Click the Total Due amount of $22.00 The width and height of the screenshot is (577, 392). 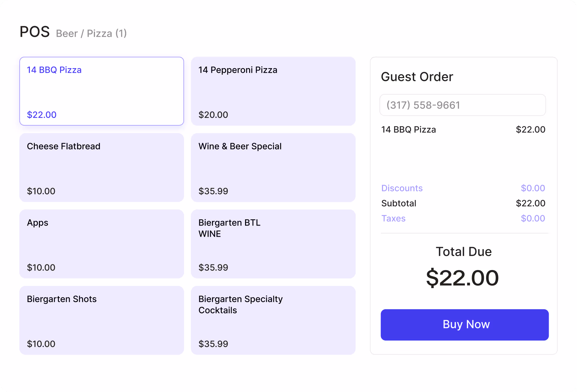click(x=463, y=278)
